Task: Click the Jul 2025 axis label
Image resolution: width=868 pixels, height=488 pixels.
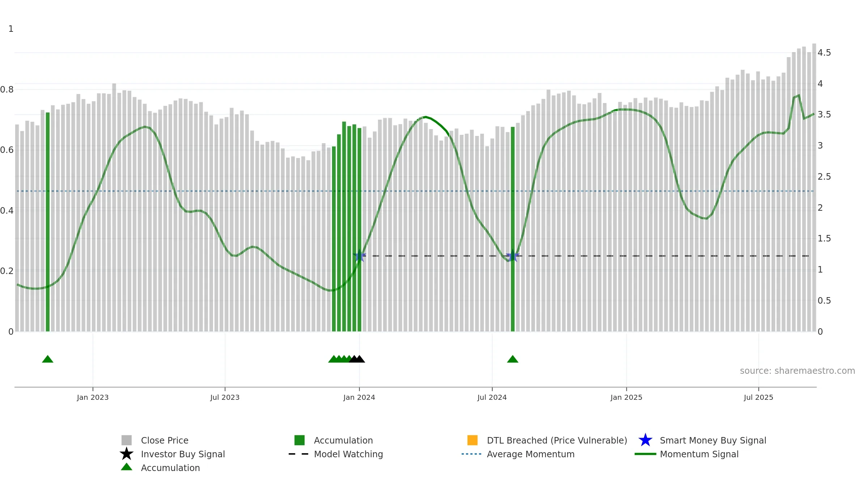Action: coord(758,398)
